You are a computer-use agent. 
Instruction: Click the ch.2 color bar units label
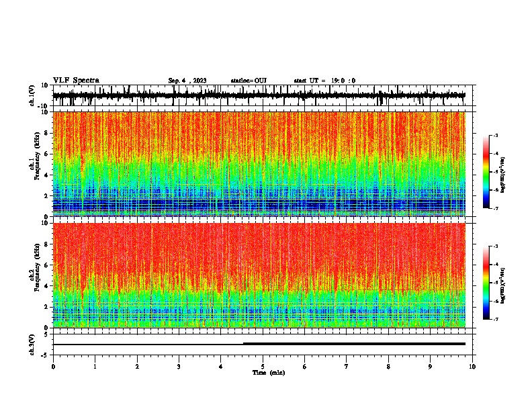[503, 285]
